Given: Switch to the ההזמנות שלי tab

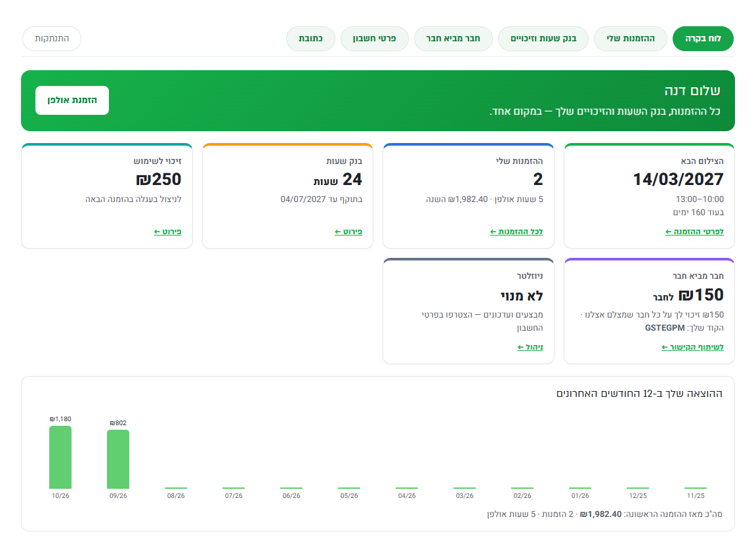Looking at the screenshot, I should click(x=630, y=39).
